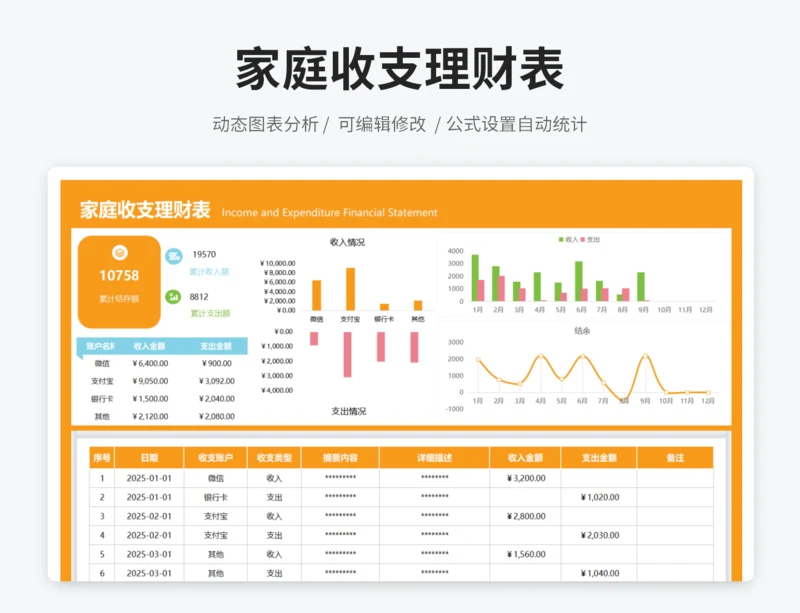
Task: Click the pink 银行卡 expense bar
Action: [381, 347]
